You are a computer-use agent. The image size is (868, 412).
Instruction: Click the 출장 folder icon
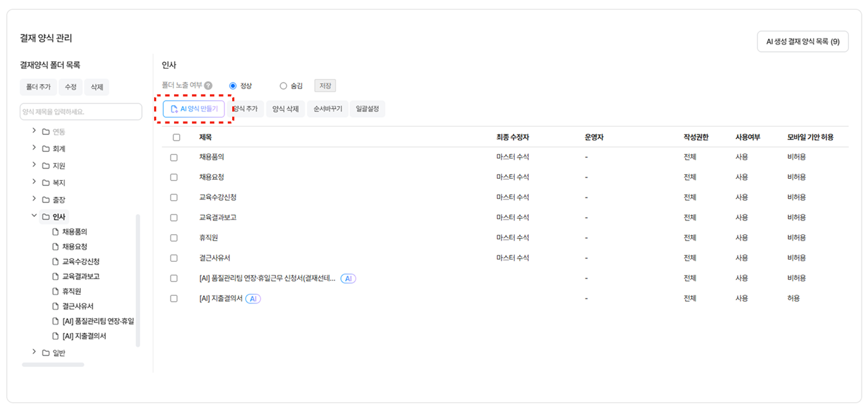[46, 200]
